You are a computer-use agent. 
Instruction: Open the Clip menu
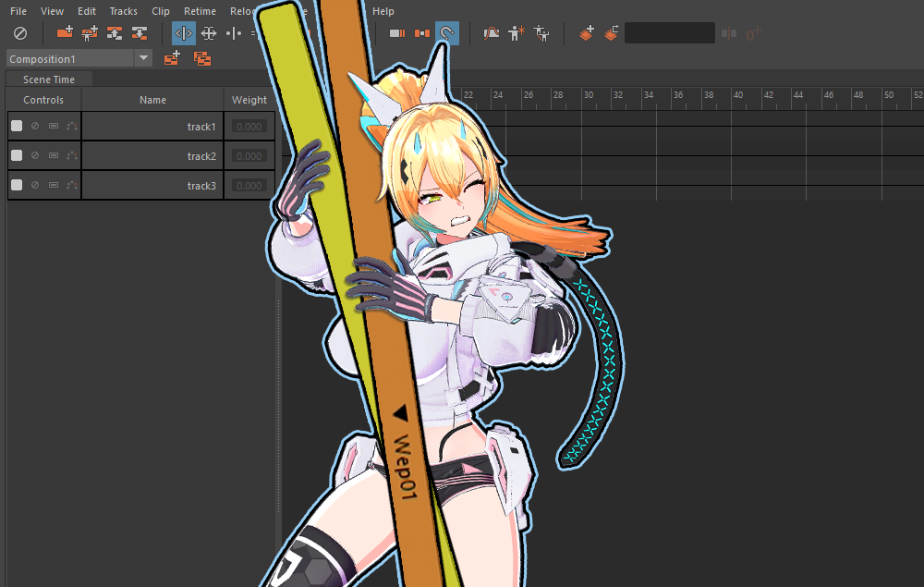click(161, 11)
